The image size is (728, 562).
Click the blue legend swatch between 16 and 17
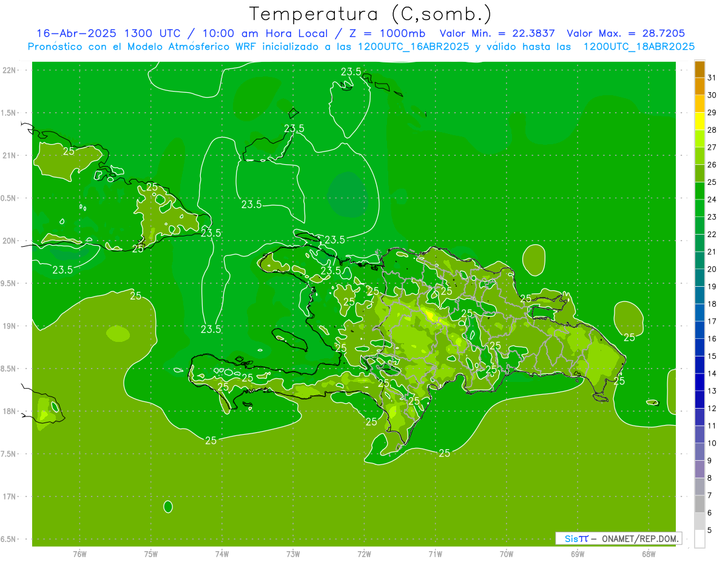click(x=699, y=330)
